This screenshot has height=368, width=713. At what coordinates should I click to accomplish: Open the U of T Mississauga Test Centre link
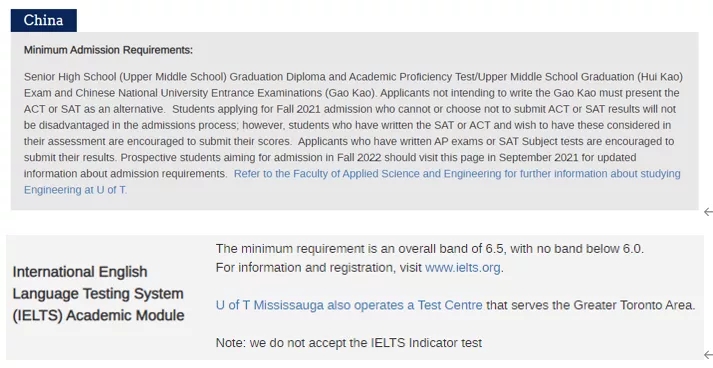(349, 305)
